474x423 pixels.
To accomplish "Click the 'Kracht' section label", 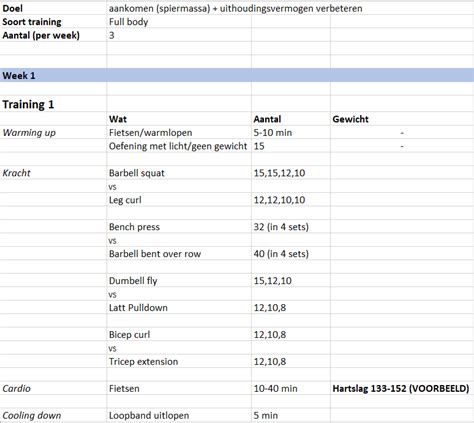I will point(53,173).
